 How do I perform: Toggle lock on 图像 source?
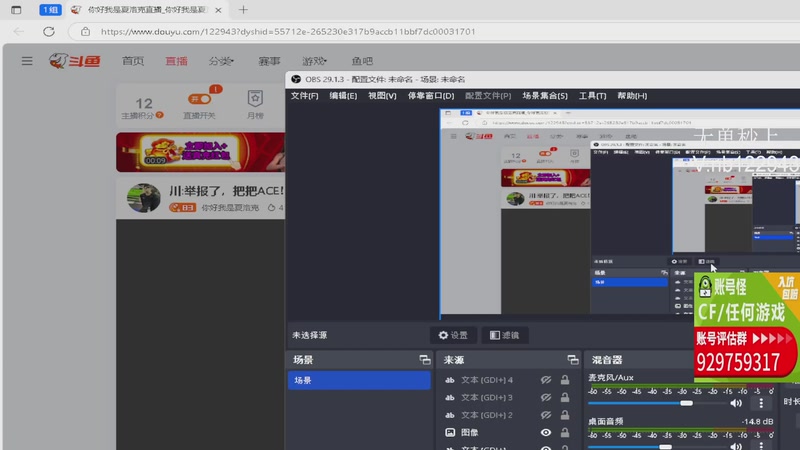click(x=565, y=433)
